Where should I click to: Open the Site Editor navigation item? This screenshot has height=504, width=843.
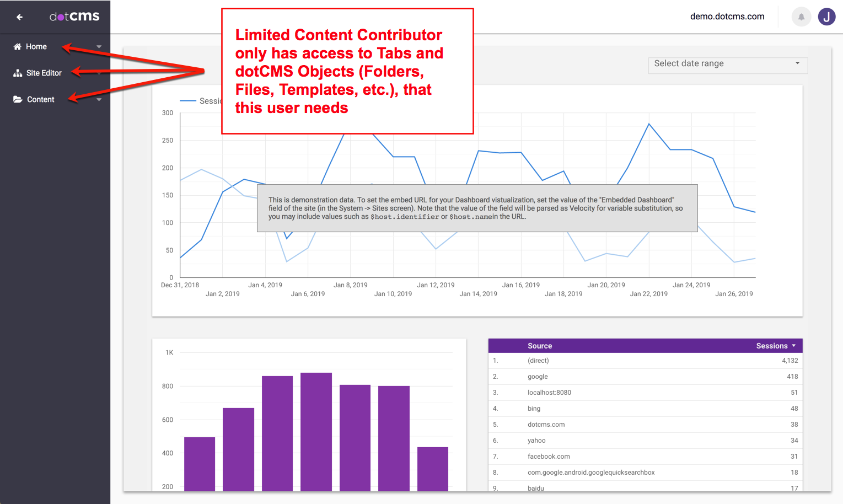(x=44, y=73)
